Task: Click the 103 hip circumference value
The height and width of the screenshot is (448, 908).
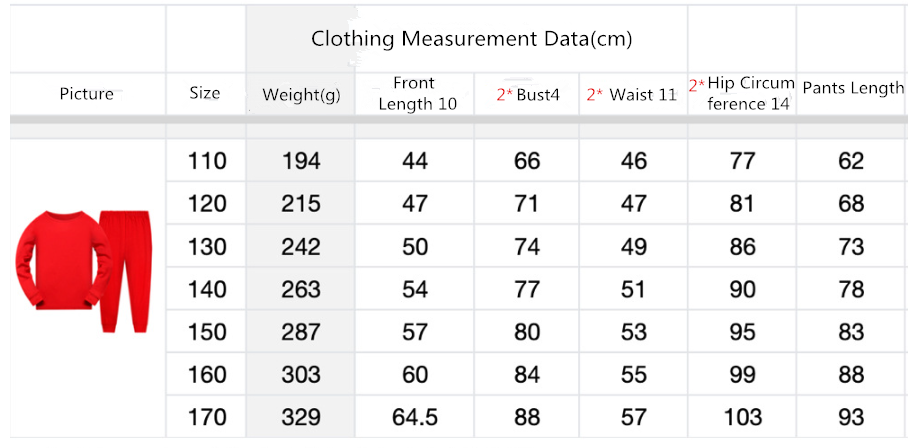Action: click(742, 417)
